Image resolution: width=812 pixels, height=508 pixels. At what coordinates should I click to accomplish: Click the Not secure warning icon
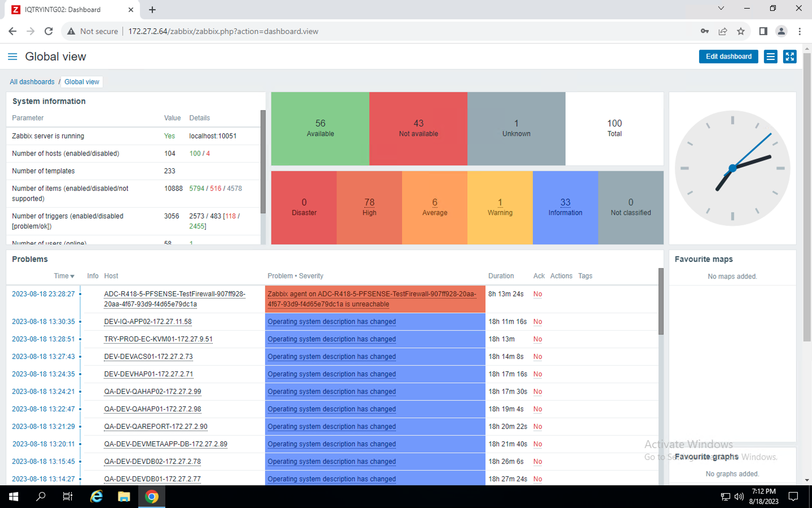coord(71,31)
